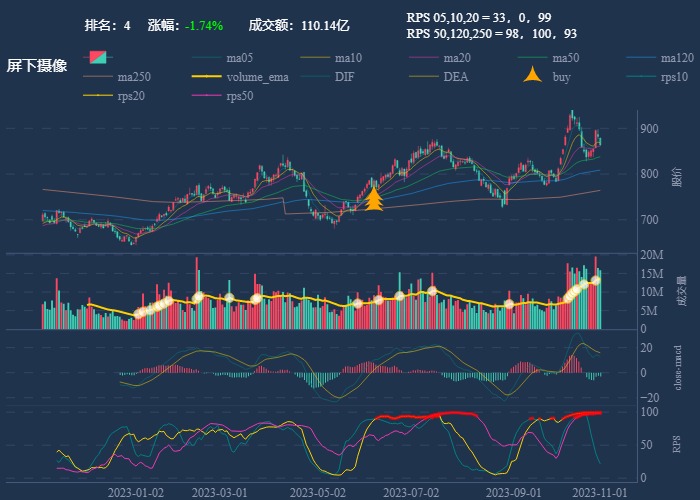Image resolution: width=700 pixels, height=500 pixels.
Task: Click the 20M volume axis label
Action: (x=652, y=254)
